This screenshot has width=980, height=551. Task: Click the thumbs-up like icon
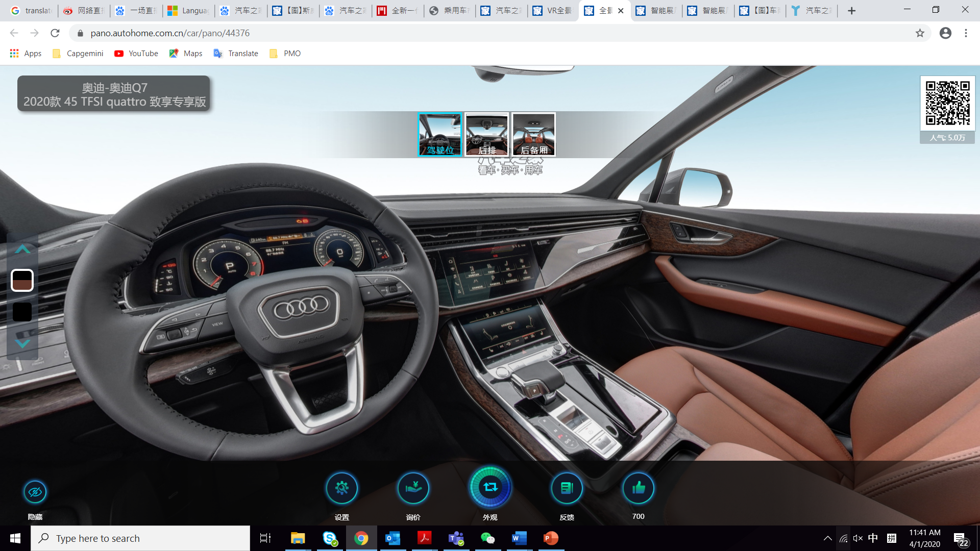[638, 488]
